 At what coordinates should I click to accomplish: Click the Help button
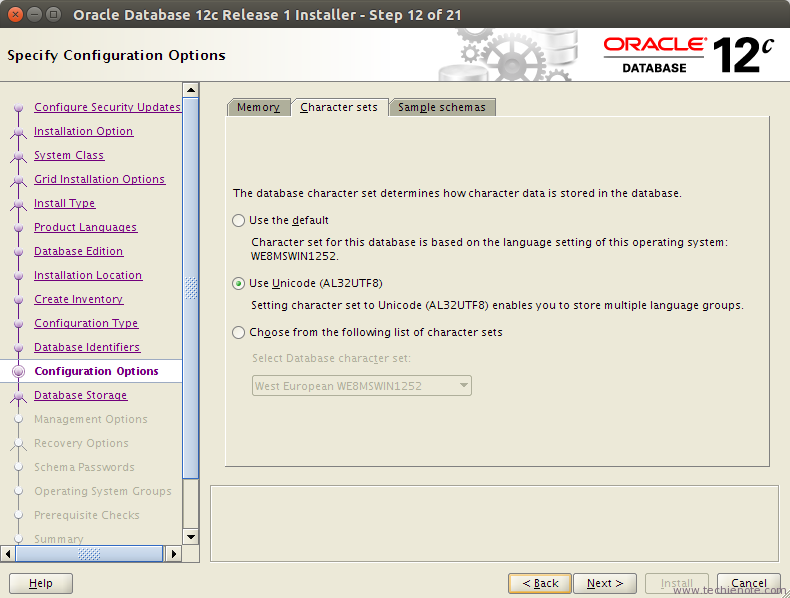coord(41,583)
